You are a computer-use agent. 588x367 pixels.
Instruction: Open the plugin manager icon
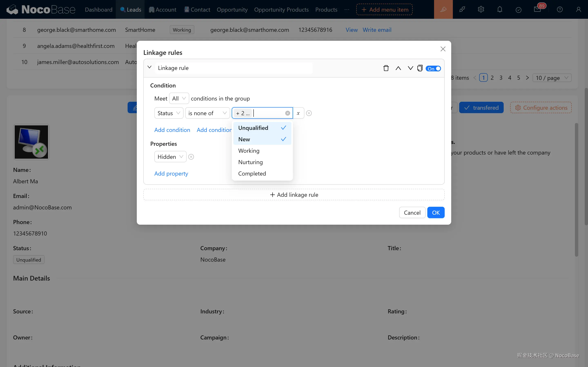tap(462, 9)
